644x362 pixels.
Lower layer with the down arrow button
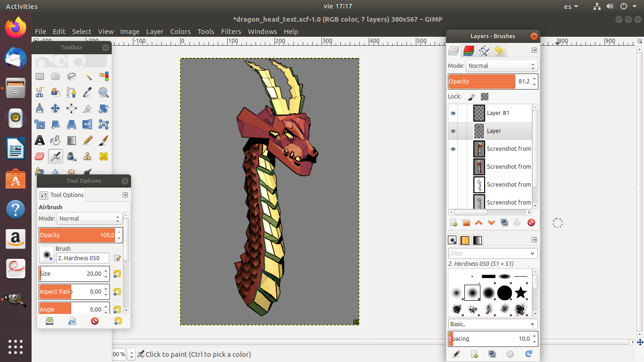(x=491, y=223)
